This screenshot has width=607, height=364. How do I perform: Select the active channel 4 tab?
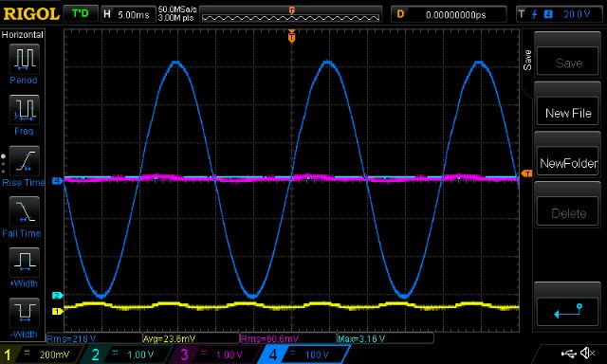click(303, 354)
